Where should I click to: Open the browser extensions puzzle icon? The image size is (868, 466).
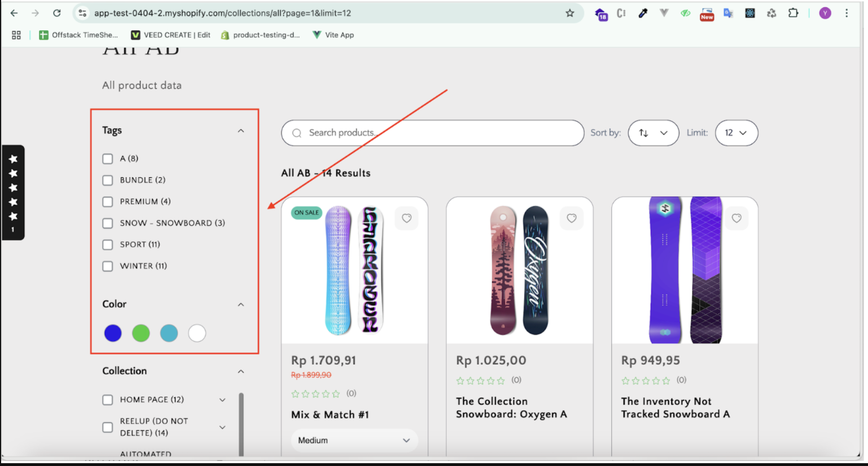tap(793, 13)
